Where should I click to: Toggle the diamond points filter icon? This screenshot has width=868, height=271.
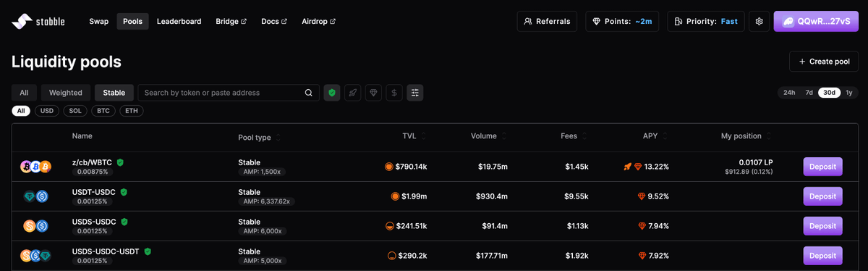pos(373,93)
